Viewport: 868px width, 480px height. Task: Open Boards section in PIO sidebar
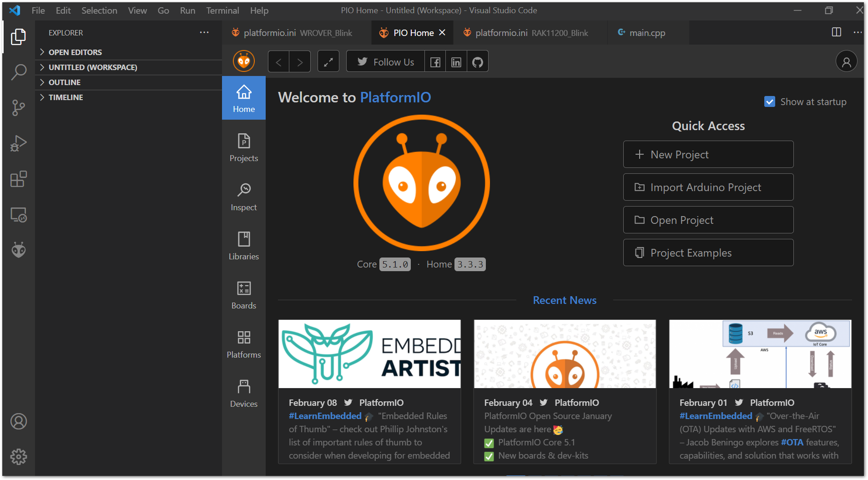[244, 295]
